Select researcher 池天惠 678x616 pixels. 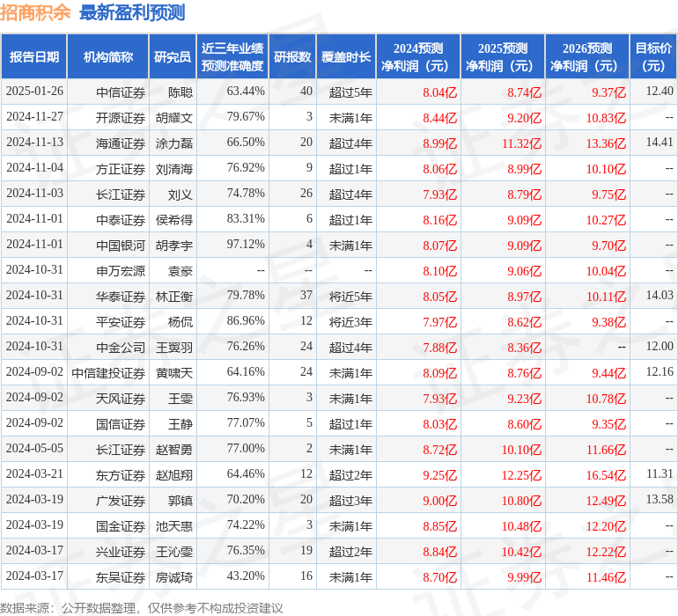tap(173, 526)
